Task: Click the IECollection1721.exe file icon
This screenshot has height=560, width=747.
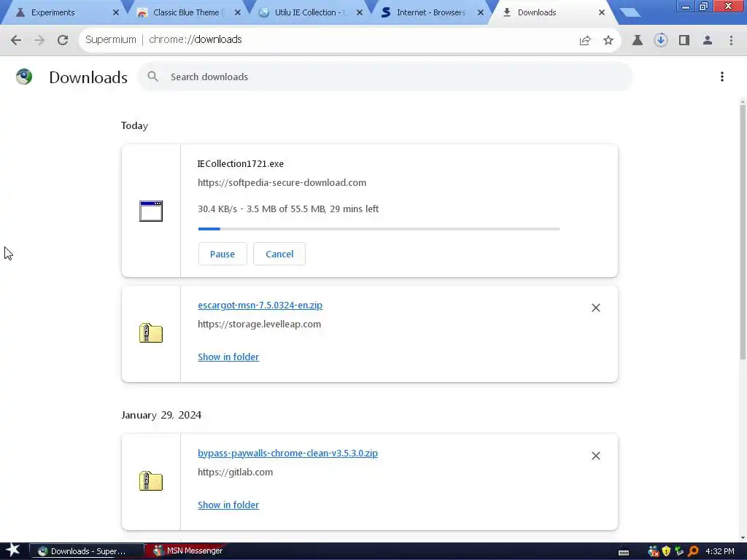Action: pyautogui.click(x=151, y=211)
